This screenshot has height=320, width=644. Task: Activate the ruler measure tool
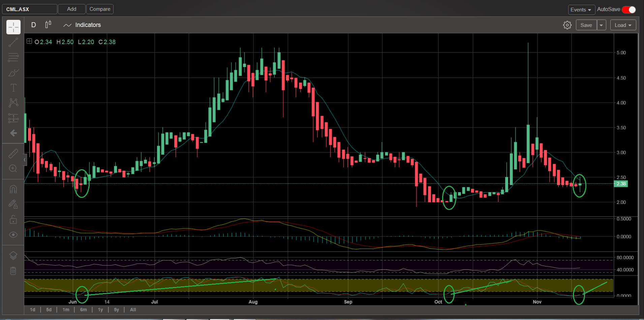coord(13,153)
